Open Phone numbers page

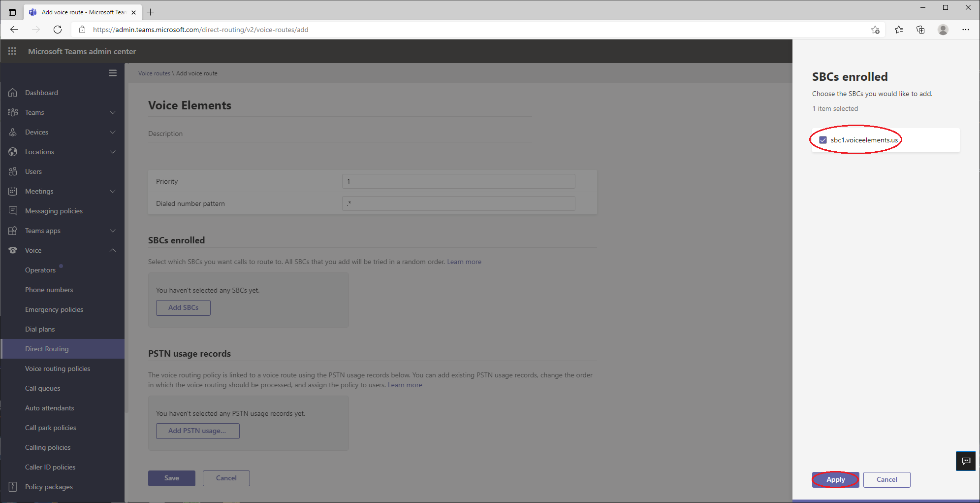49,290
